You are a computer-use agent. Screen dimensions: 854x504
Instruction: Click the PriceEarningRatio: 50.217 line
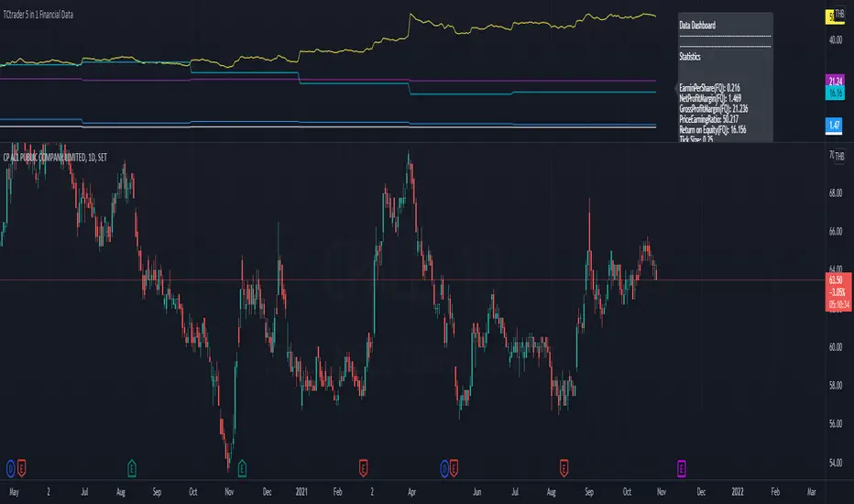(x=708, y=119)
